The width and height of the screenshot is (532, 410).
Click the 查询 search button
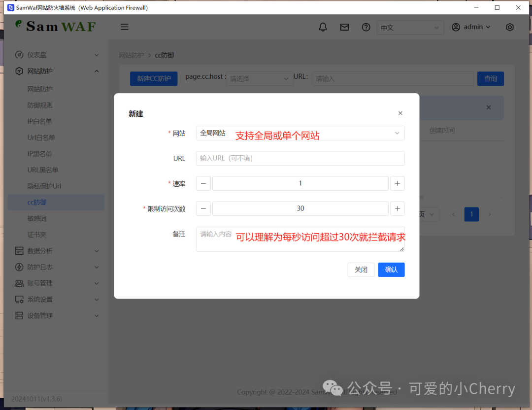click(490, 79)
